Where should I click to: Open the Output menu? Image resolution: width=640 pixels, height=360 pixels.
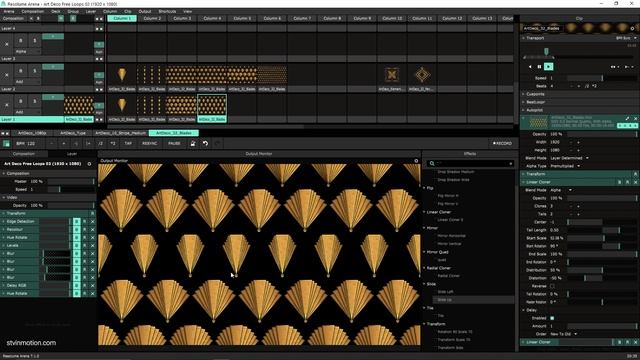coord(144,11)
